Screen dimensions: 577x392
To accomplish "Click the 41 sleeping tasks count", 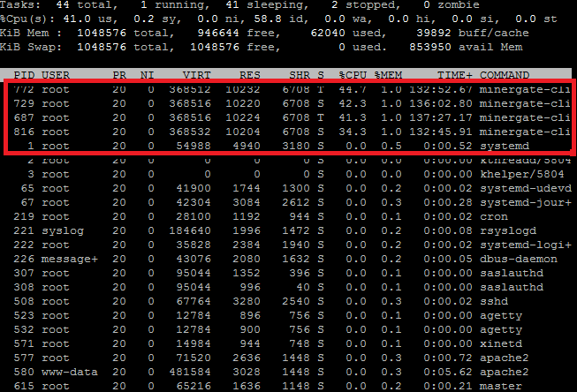I will click(x=232, y=5).
